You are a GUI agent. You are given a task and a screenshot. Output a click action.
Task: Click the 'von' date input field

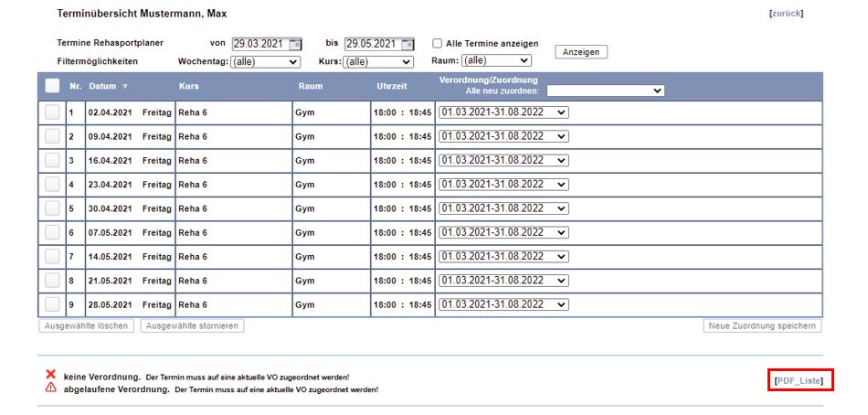(259, 44)
